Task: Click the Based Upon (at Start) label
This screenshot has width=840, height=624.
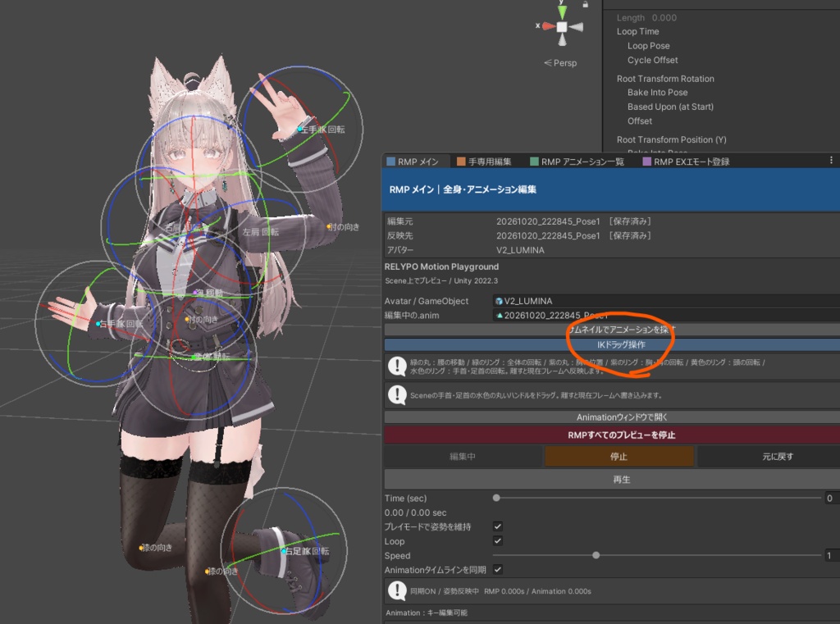Action: pyautogui.click(x=670, y=107)
